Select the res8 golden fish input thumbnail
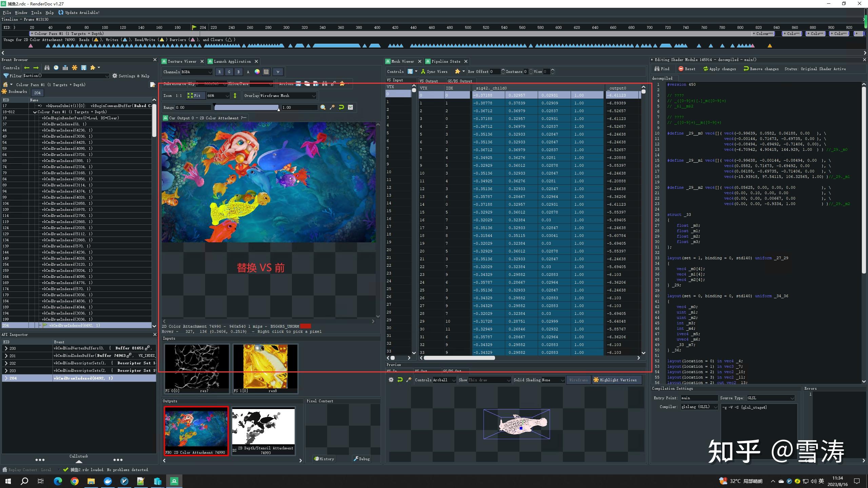Viewport: 868px width, 488px height. tap(265, 368)
